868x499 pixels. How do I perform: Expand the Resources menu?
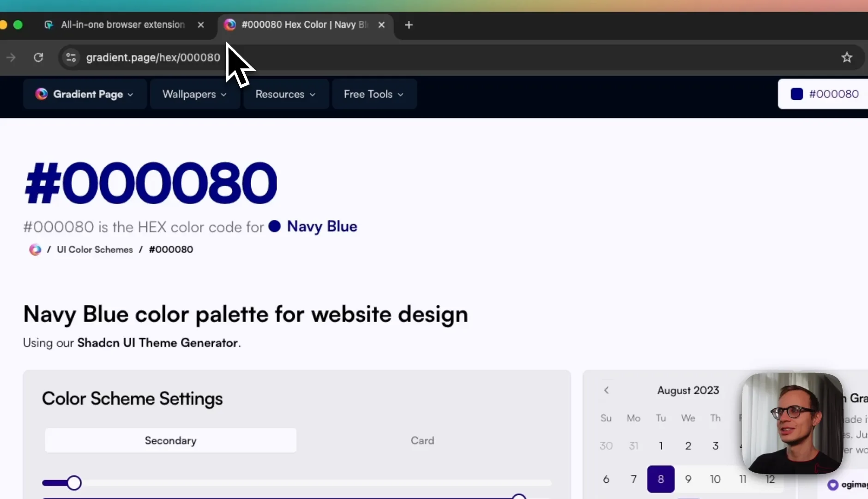tap(285, 94)
